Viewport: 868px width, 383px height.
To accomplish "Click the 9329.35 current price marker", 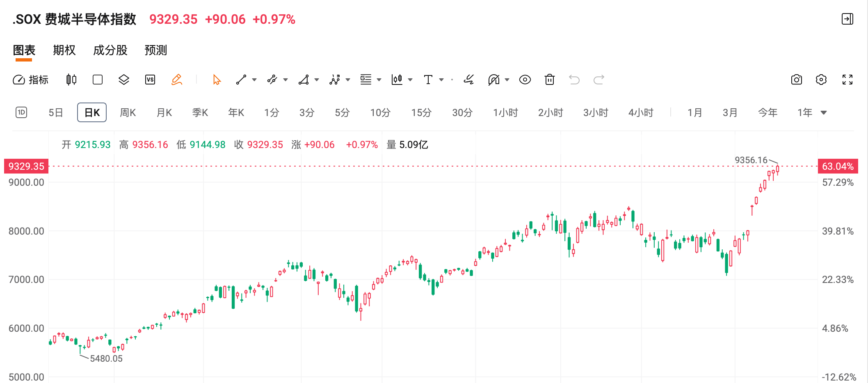I will click(26, 166).
